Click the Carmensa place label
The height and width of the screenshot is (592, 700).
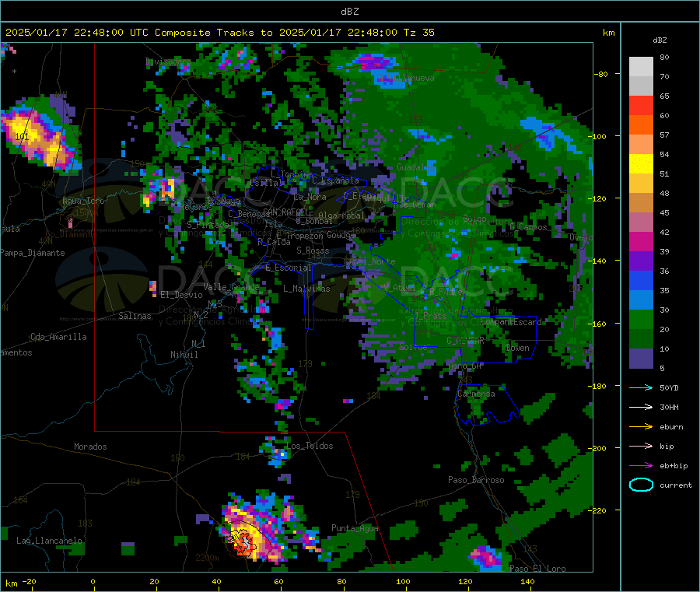click(476, 394)
